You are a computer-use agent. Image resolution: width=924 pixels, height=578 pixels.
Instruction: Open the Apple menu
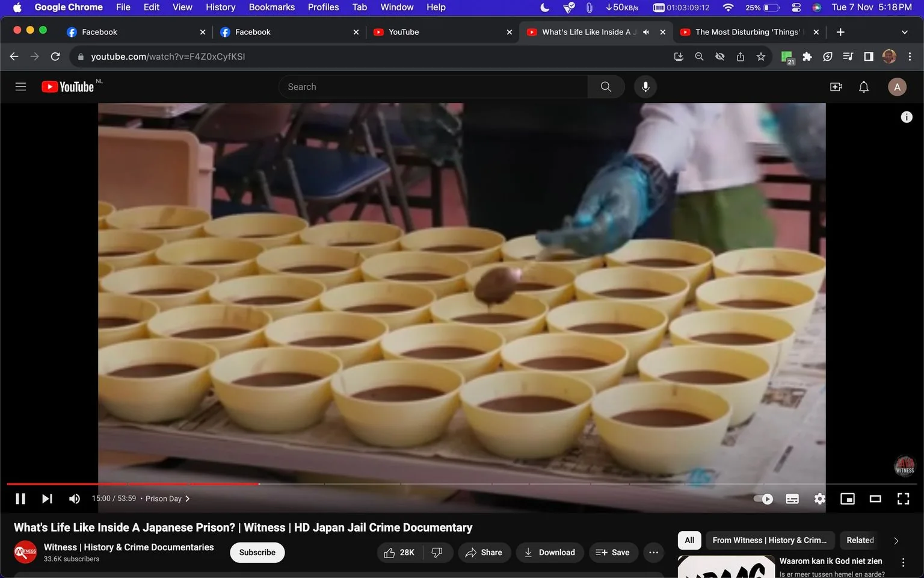[x=17, y=7]
